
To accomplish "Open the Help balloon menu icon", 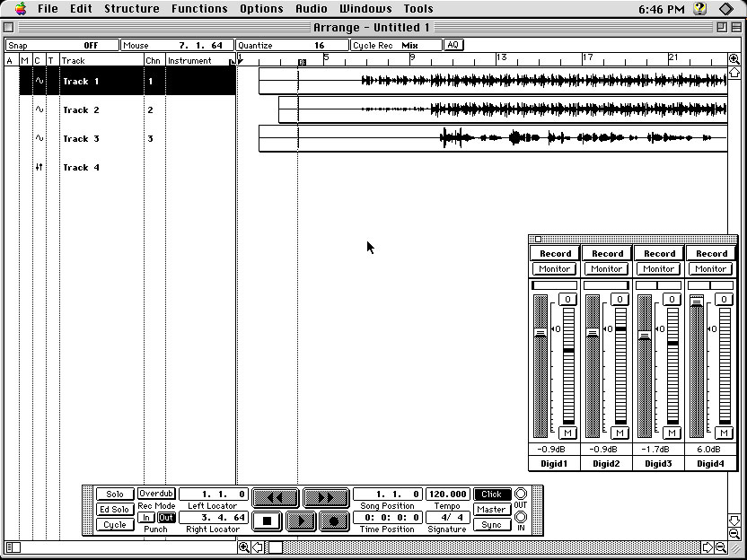I will pos(699,9).
